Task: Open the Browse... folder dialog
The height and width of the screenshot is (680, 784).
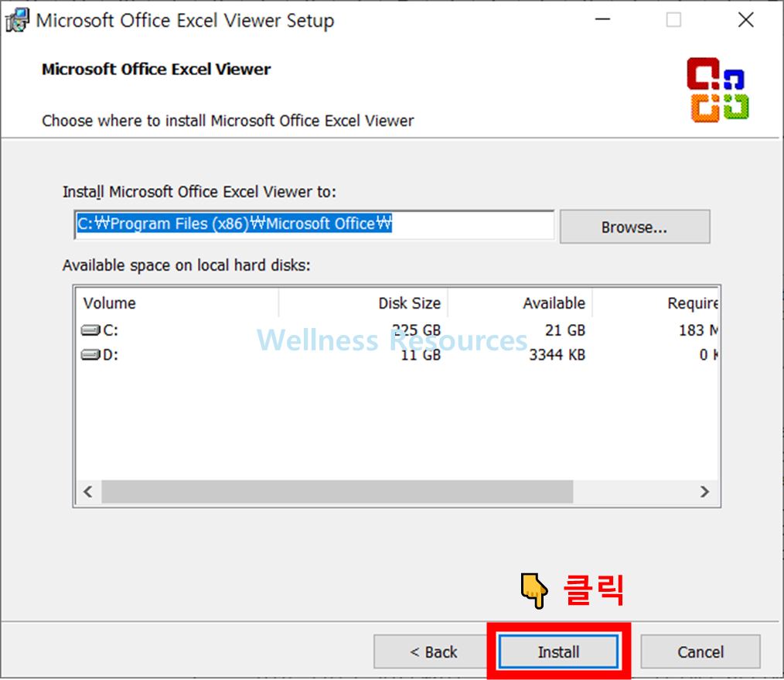Action: point(635,227)
